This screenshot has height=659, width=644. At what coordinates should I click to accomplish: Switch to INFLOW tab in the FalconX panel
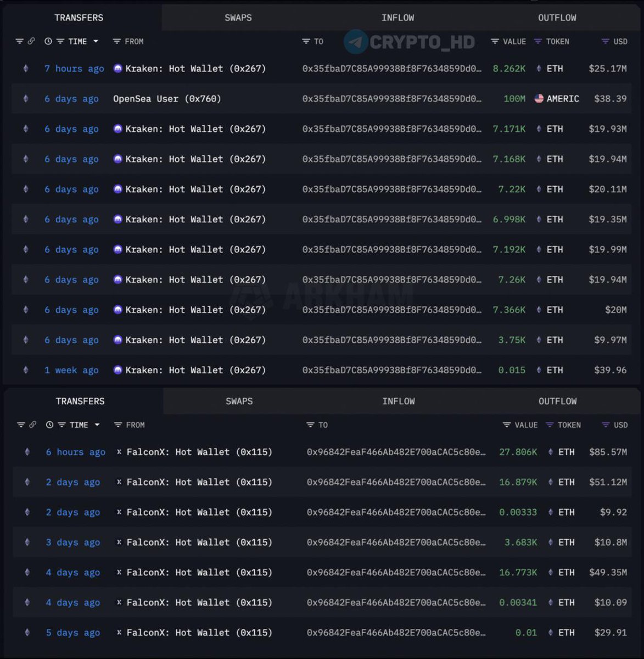[399, 401]
